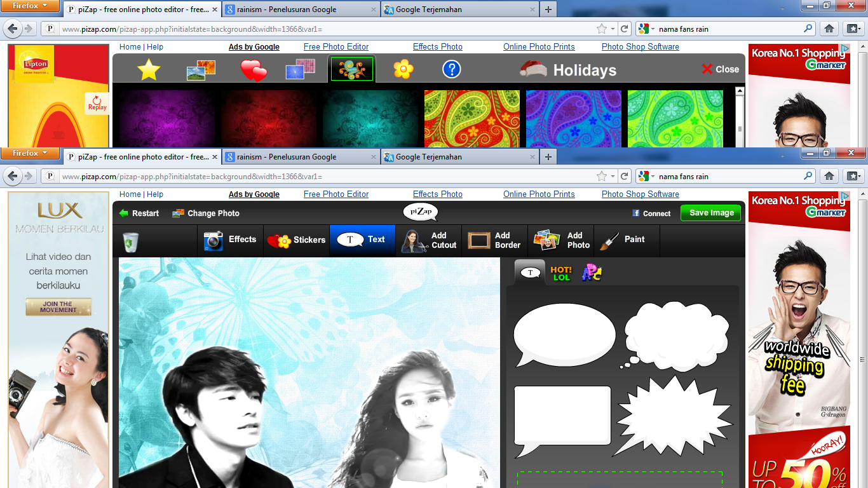This screenshot has width=868, height=488.
Task: Pick the teal floral background thumbnail
Action: coord(370,119)
